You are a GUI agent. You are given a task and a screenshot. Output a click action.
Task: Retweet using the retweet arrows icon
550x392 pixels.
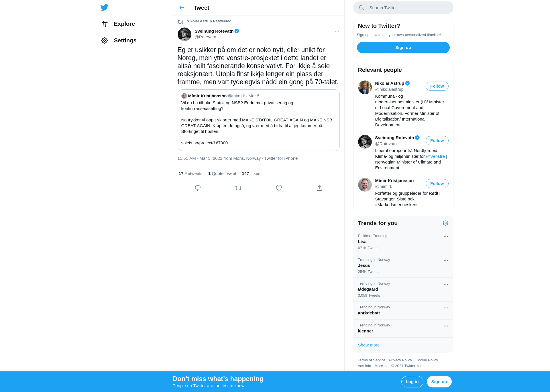pos(238,188)
